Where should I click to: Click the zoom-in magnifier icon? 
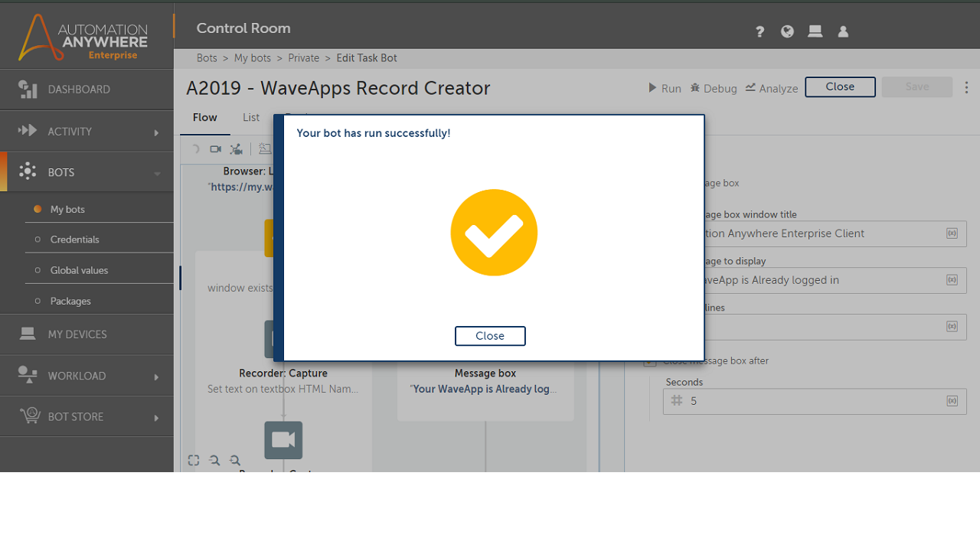pyautogui.click(x=235, y=460)
